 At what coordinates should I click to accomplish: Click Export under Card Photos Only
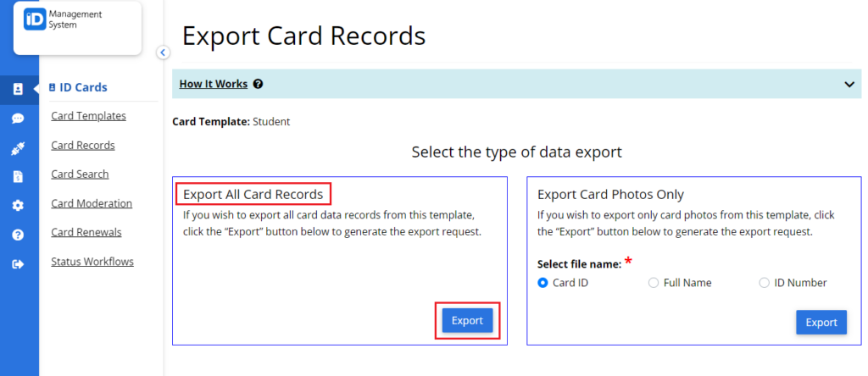tap(821, 323)
